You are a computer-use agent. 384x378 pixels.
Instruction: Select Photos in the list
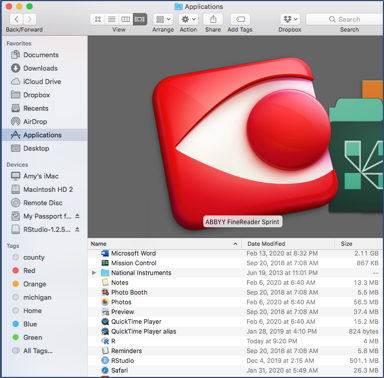point(236,302)
